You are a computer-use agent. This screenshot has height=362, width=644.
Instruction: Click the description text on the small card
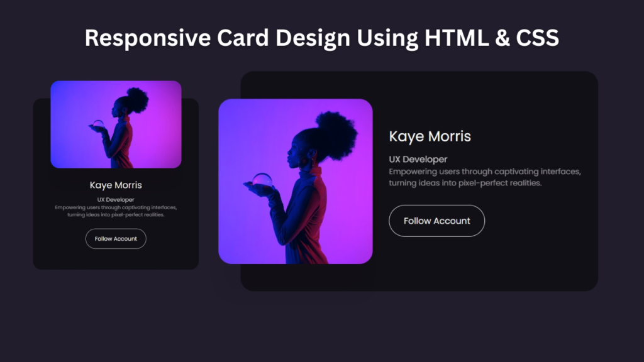click(116, 211)
